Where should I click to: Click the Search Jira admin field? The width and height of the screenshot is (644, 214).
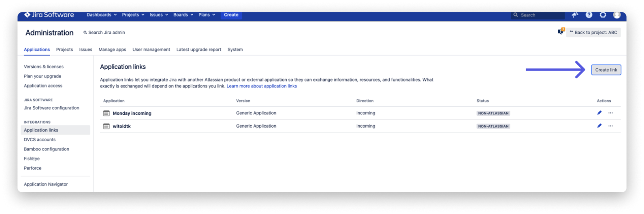pyautogui.click(x=106, y=33)
